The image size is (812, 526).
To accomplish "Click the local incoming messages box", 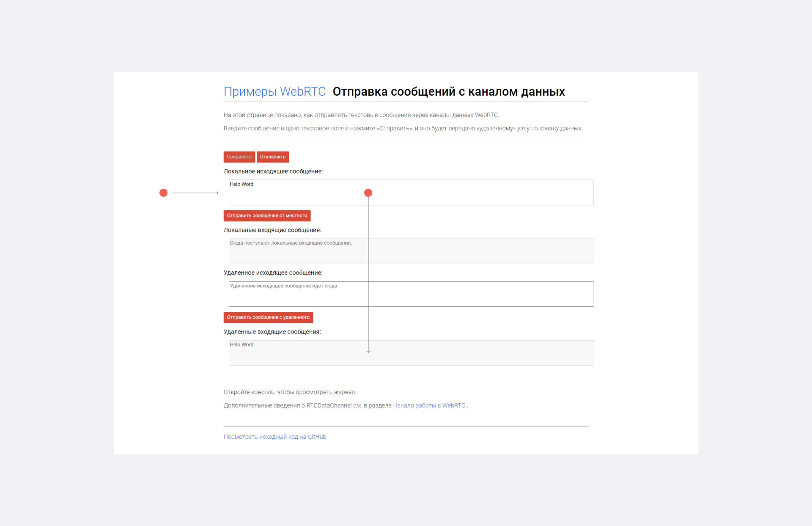I will [x=465, y=251].
